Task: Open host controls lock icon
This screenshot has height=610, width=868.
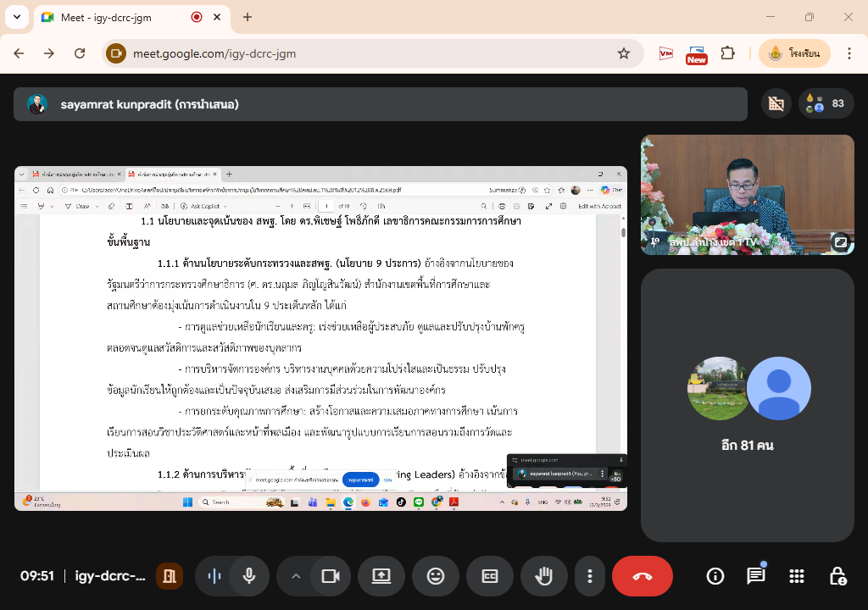Action: click(837, 576)
